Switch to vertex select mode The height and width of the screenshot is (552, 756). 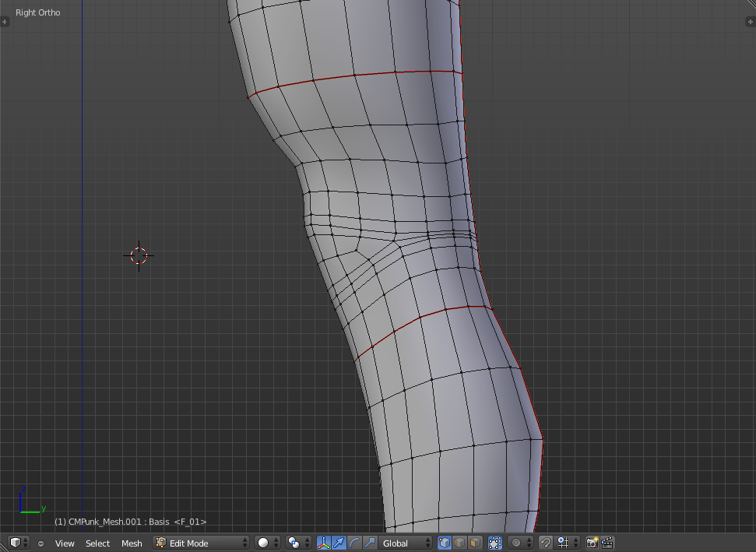coord(445,543)
